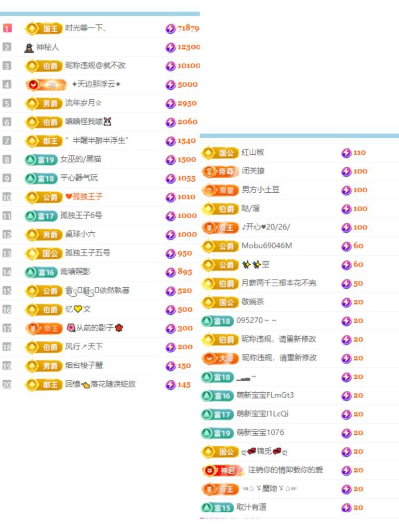Click the rank 6 number icon
Image resolution: width=399 pixels, height=532 pixels.
(7, 122)
